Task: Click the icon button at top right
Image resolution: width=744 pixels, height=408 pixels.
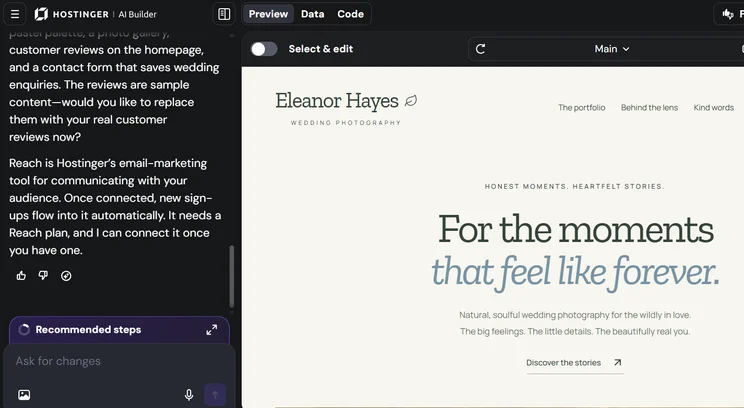Action: click(x=728, y=14)
